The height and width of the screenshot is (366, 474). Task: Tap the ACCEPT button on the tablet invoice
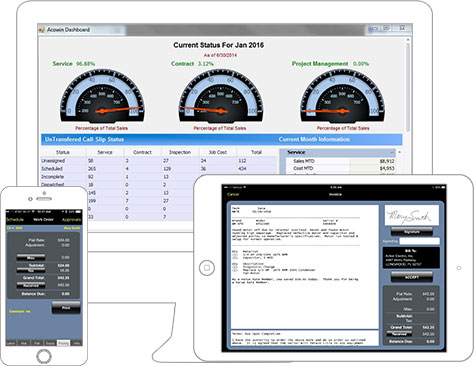tap(412, 277)
